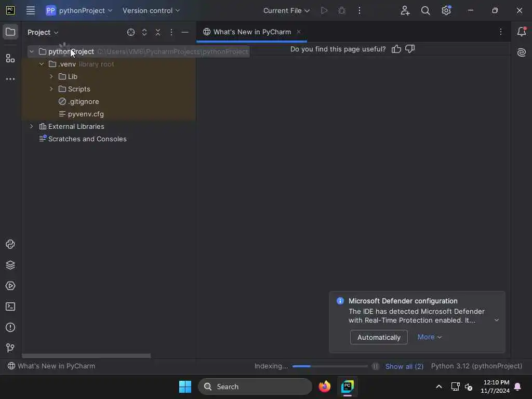Image resolution: width=532 pixels, height=399 pixels.
Task: Open editor tabs options menu
Action: point(500,32)
